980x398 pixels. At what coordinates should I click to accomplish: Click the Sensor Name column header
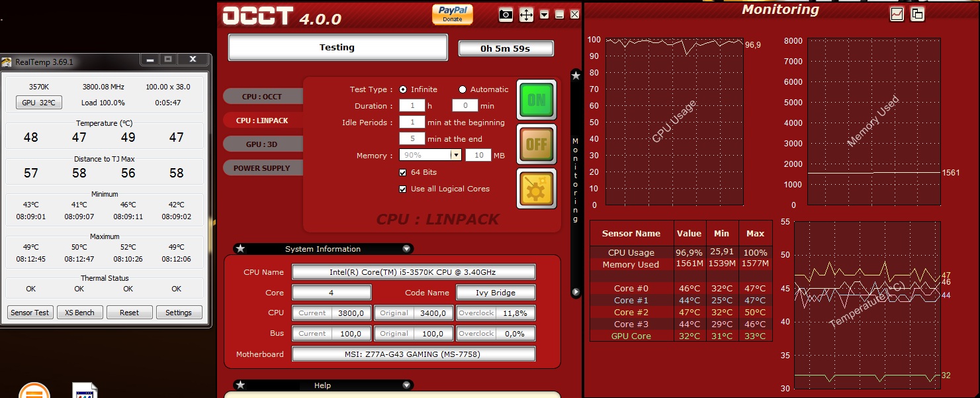[x=631, y=234]
